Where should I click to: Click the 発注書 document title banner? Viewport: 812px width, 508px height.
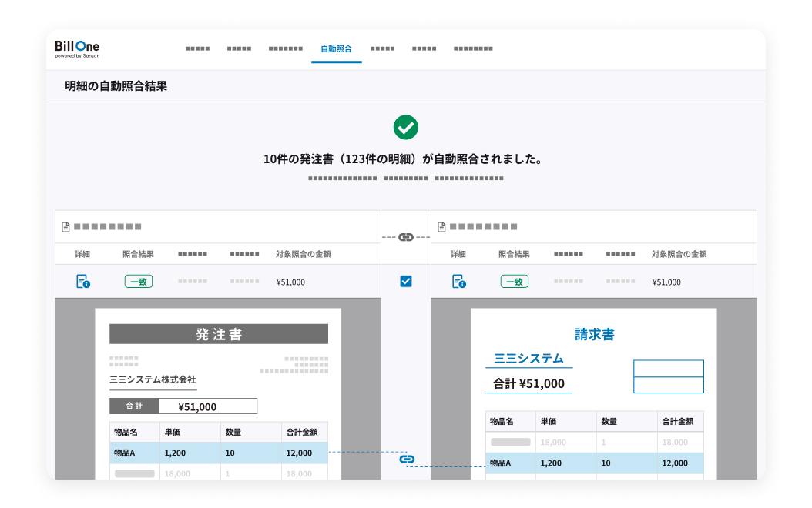click(219, 334)
